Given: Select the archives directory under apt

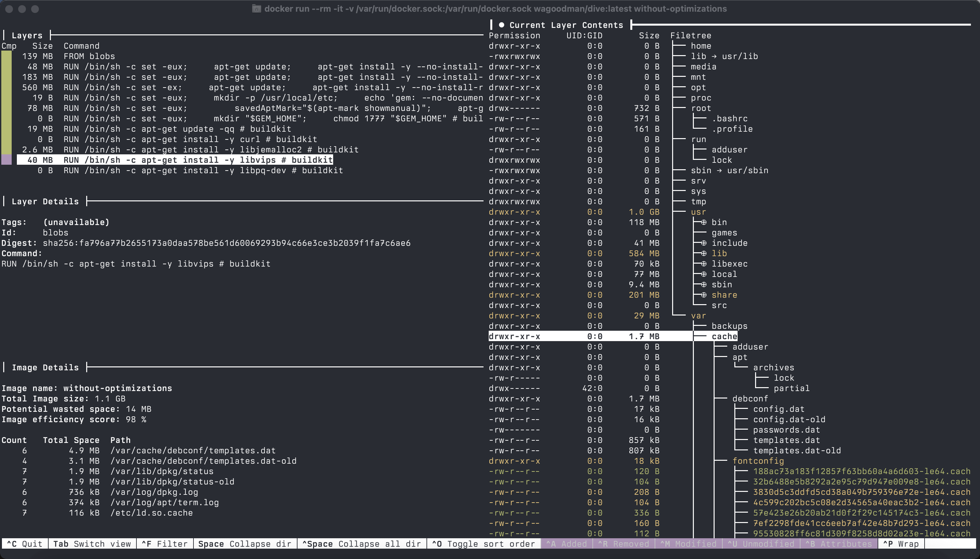Looking at the screenshot, I should point(774,367).
